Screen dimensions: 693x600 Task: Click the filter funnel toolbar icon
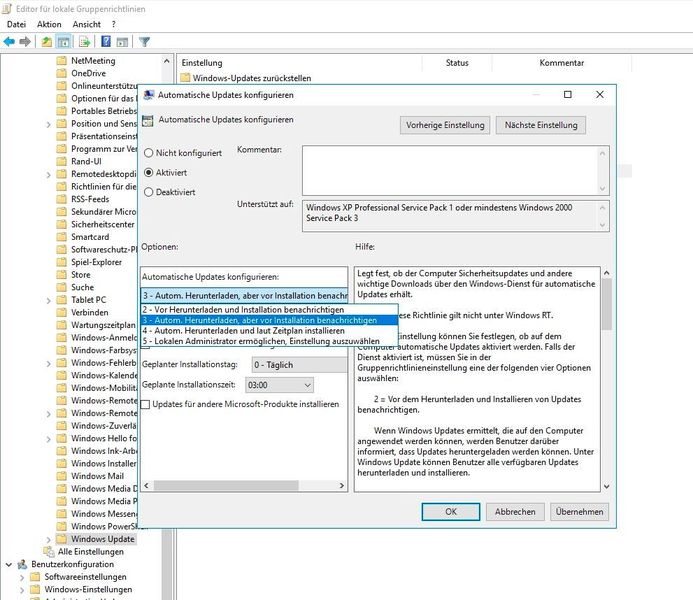click(144, 42)
